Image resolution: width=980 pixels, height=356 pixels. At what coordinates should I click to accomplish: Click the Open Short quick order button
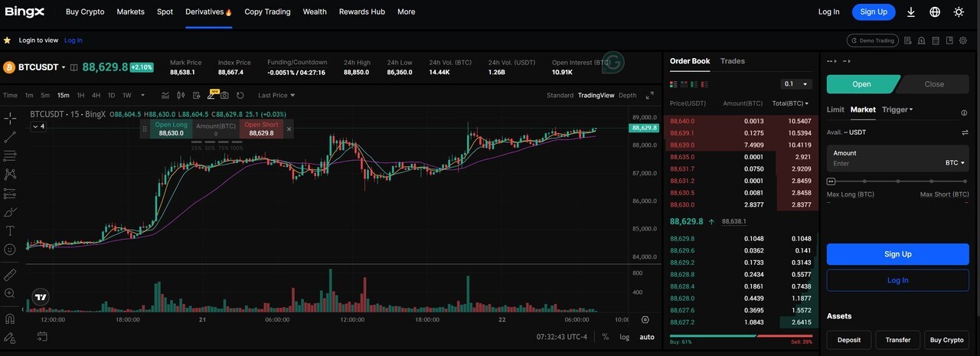tap(261, 129)
